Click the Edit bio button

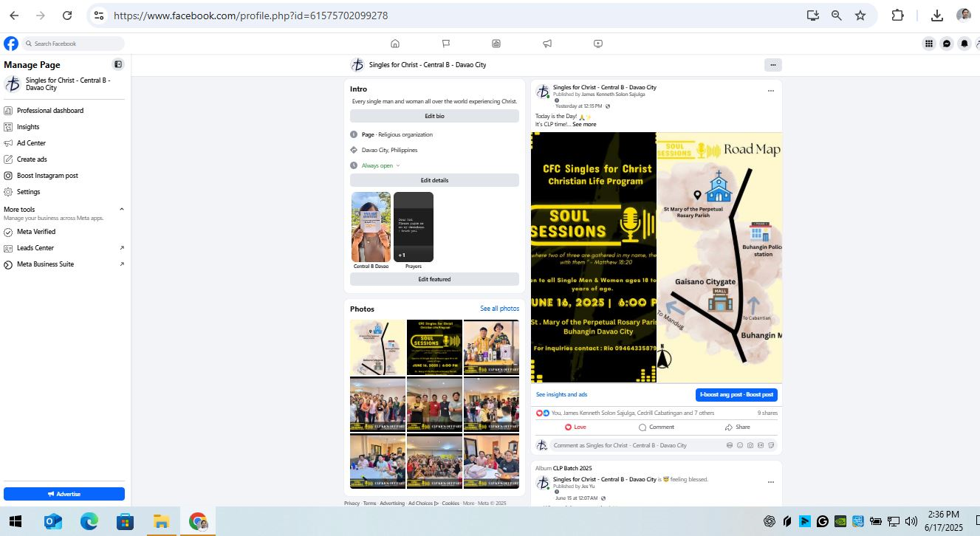pos(434,116)
